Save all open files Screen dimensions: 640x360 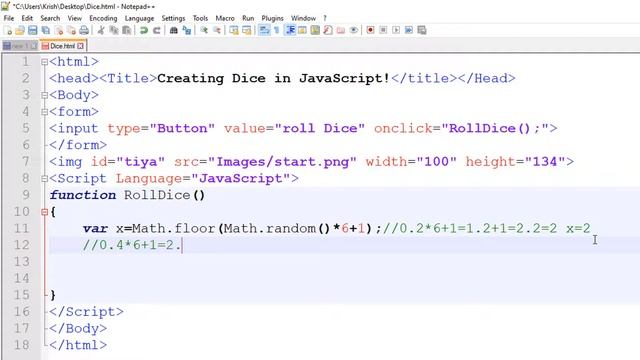[46, 30]
